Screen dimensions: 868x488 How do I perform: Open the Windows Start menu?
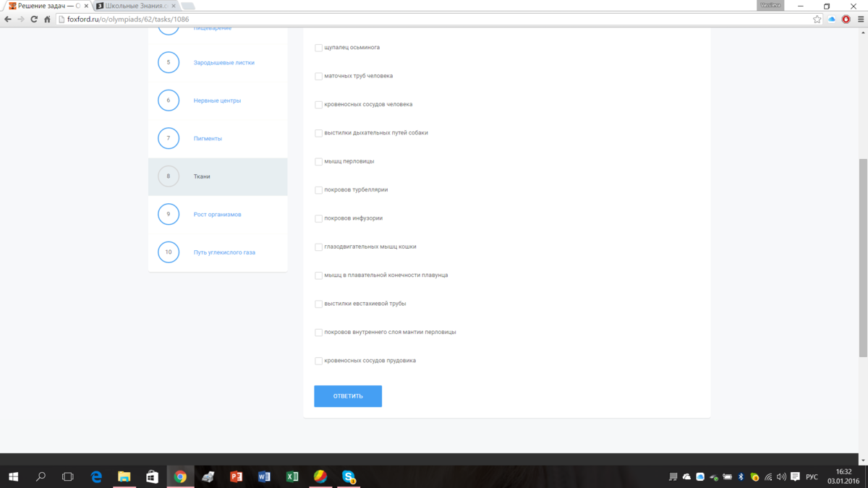pyautogui.click(x=13, y=477)
